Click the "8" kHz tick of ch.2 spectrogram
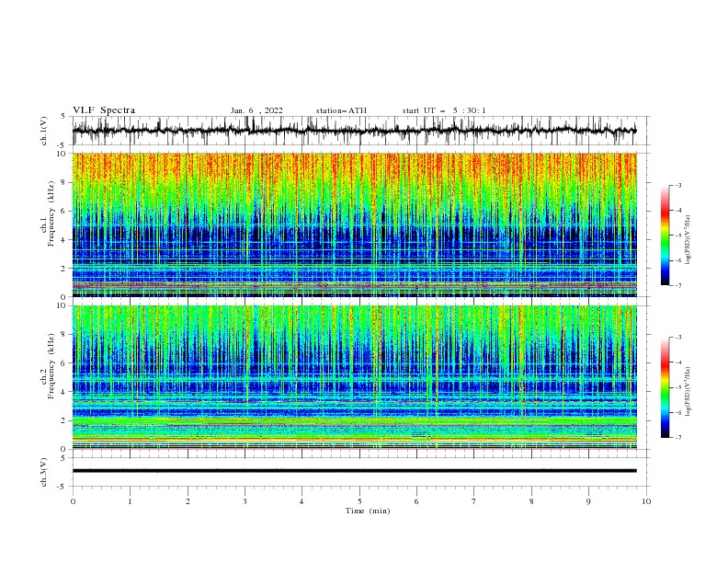The image size is (728, 563). [64, 335]
